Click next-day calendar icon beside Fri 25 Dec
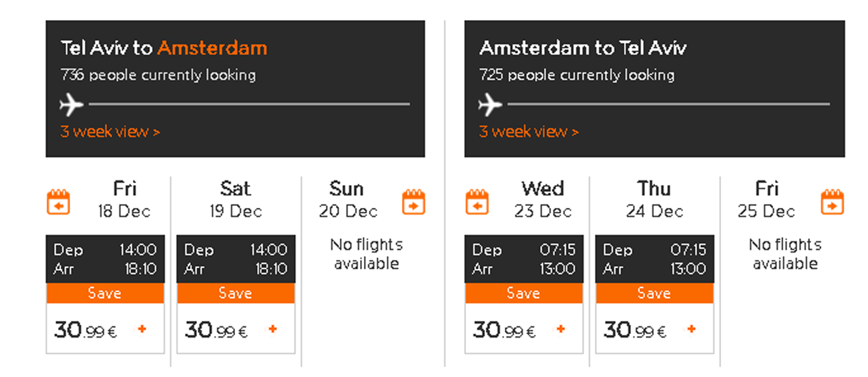868x377 pixels. coord(832,202)
